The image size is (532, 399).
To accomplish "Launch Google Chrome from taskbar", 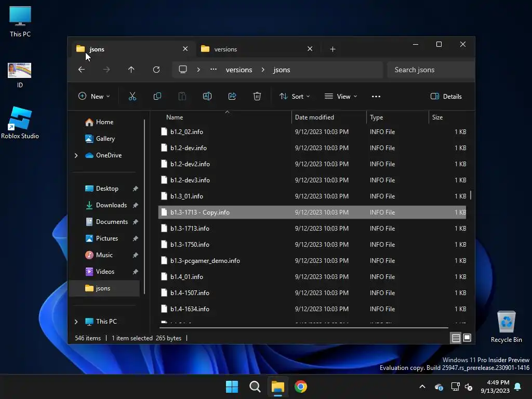I will click(x=301, y=387).
